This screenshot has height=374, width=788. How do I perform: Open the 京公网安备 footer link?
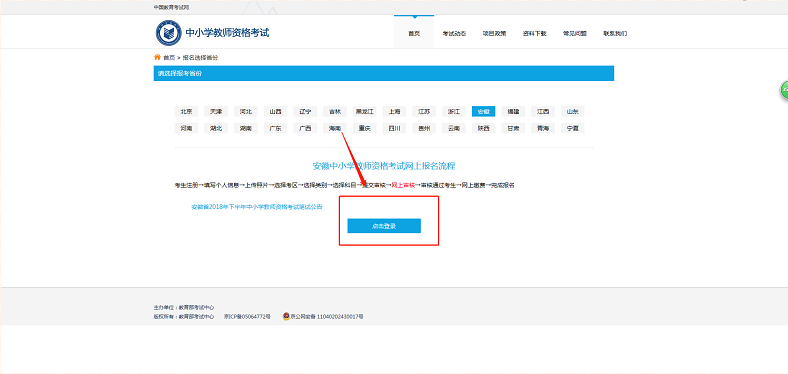pos(327,317)
